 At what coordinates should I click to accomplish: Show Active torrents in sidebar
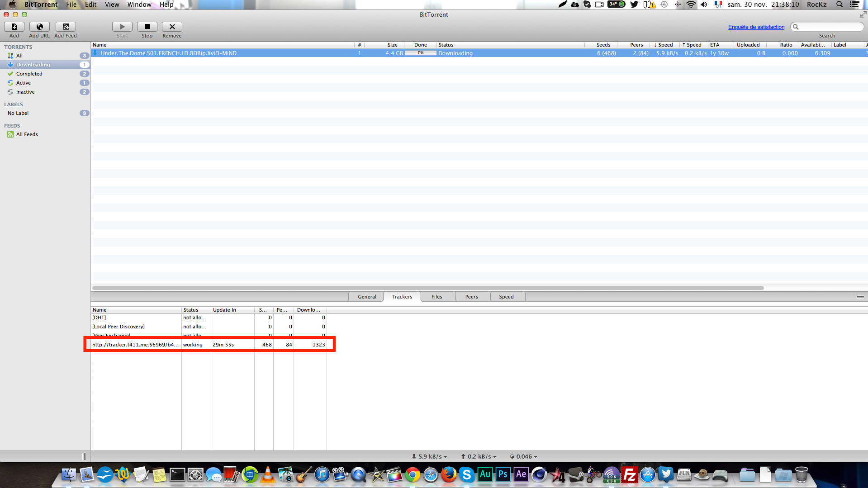45,83
